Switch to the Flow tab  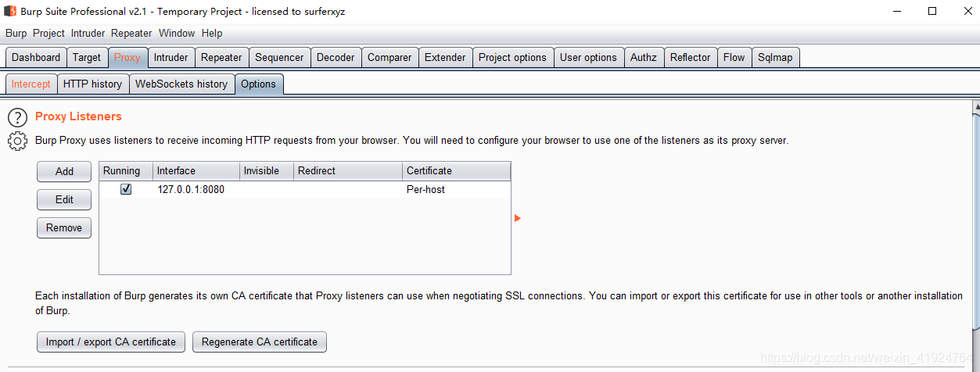coord(734,57)
